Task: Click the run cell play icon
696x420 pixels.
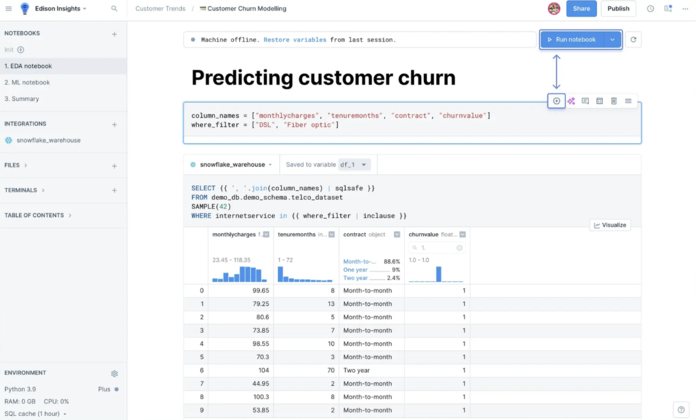Action: pyautogui.click(x=557, y=101)
